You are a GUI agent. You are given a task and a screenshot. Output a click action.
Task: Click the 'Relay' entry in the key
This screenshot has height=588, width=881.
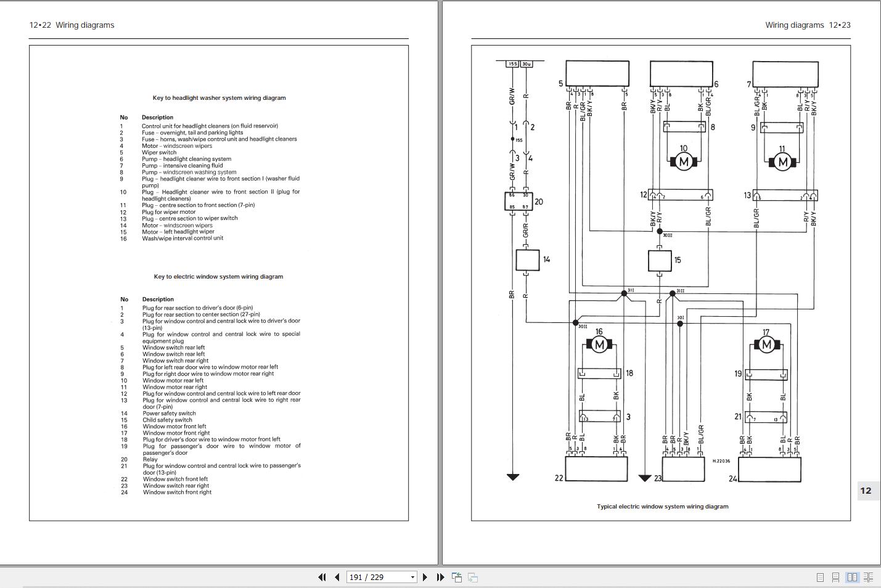tap(150, 459)
